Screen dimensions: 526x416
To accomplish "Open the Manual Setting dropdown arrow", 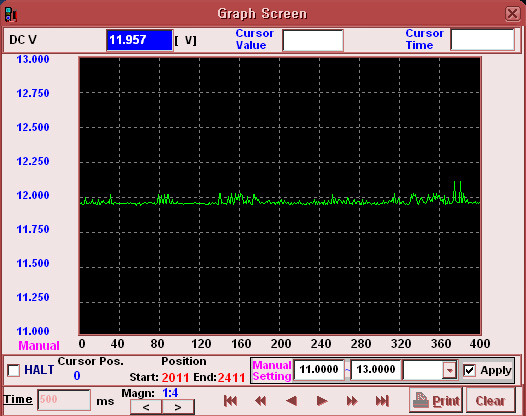I will pos(449,370).
